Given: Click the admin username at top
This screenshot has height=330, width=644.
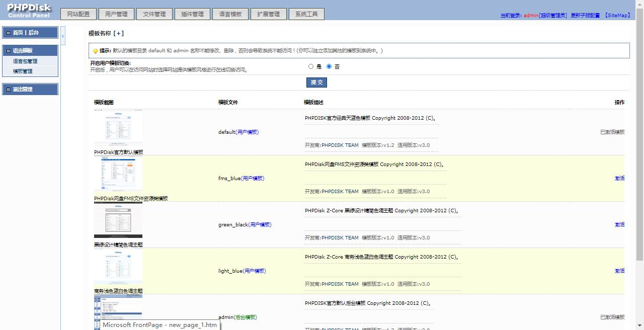Looking at the screenshot, I should pos(531,16).
